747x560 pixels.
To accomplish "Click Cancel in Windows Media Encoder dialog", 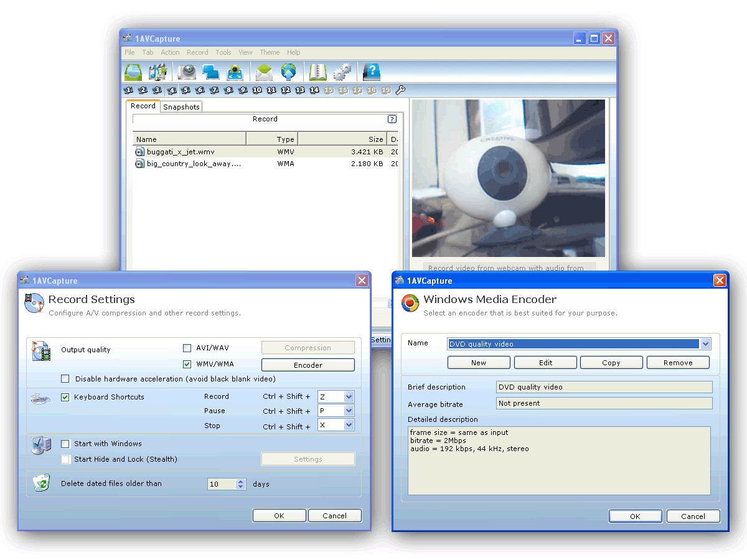I will coord(693,516).
